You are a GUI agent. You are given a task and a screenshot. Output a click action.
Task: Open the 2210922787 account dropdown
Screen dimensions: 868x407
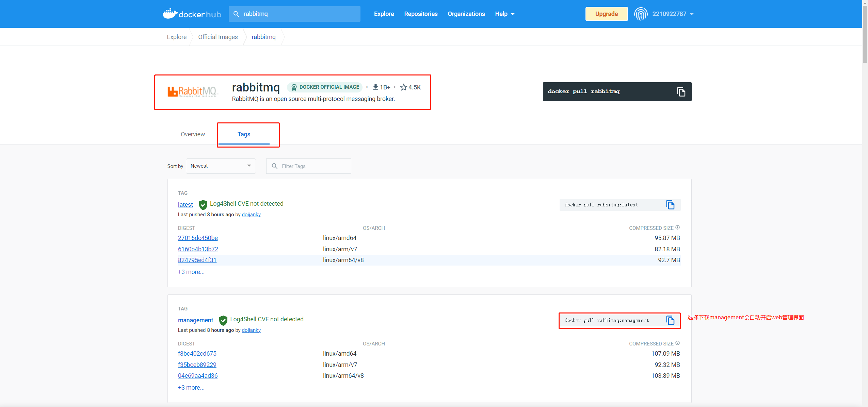click(673, 14)
